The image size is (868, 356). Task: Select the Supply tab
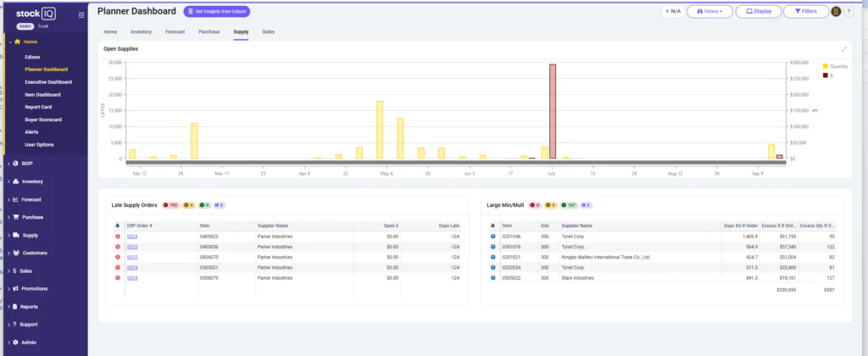click(x=241, y=31)
